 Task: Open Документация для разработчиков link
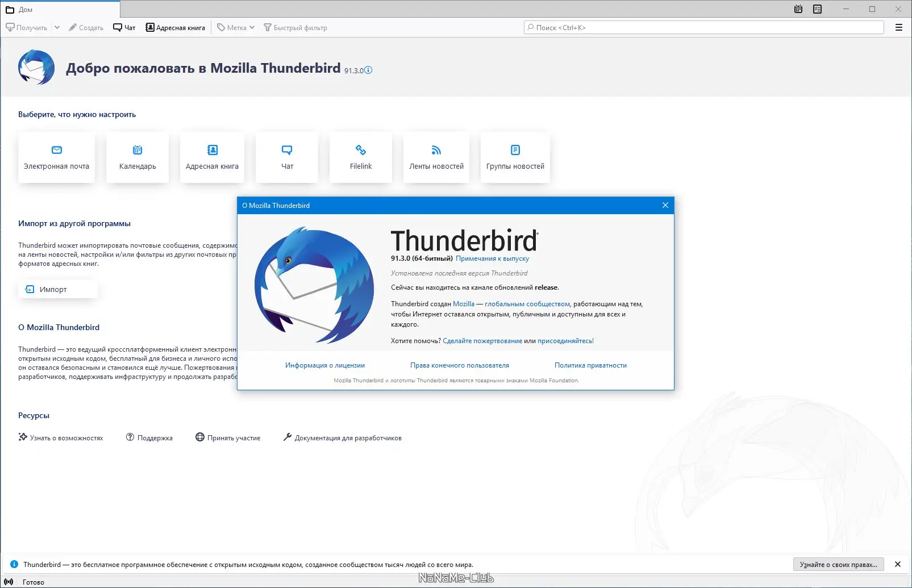pos(342,437)
